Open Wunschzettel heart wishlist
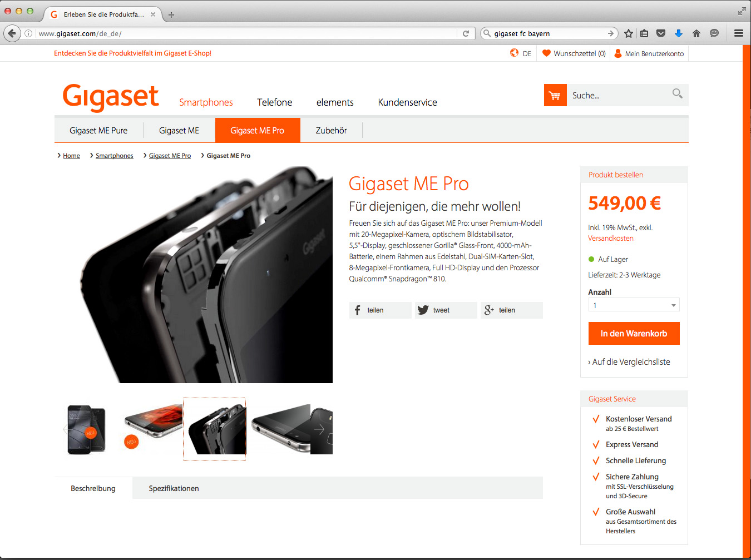 click(574, 53)
